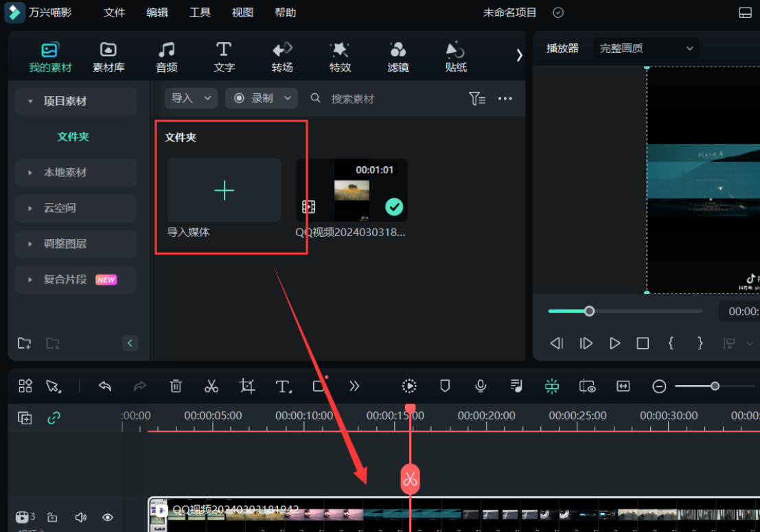Image resolution: width=760 pixels, height=532 pixels.
Task: Select the QQ视频2024030318 video thumbnail
Action: (352, 190)
